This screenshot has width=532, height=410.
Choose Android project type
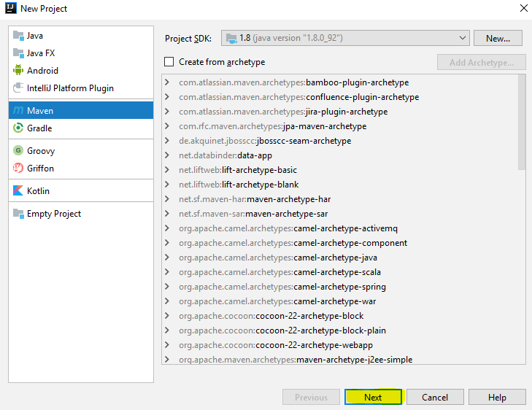pos(81,70)
